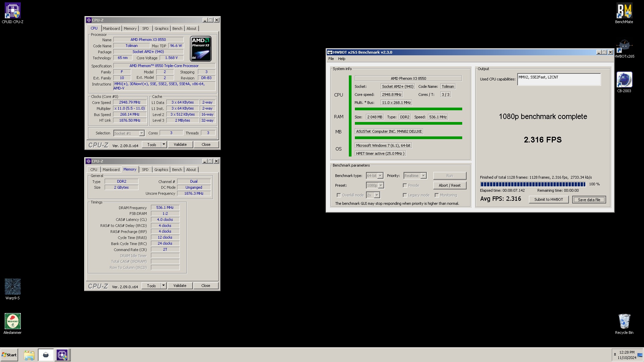644x362 pixels.
Task: Switch to Graphics tab in top CPU-Z
Action: pyautogui.click(x=161, y=28)
